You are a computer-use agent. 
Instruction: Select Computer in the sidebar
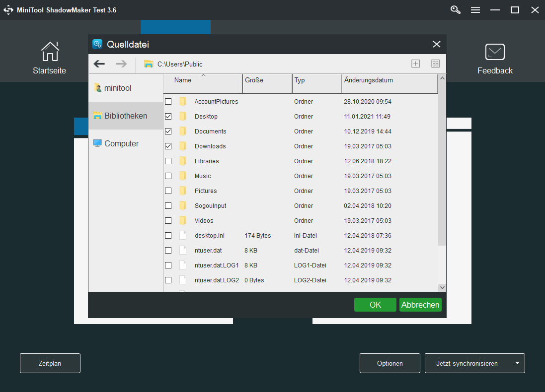coord(121,143)
